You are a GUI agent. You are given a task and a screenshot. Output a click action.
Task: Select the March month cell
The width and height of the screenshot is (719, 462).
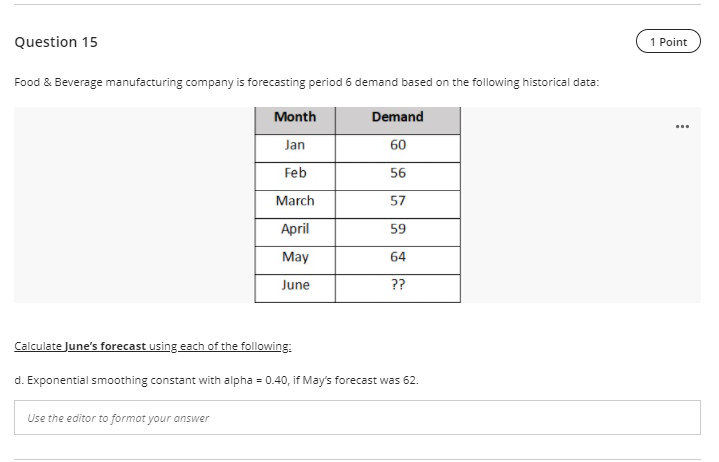pyautogui.click(x=295, y=204)
